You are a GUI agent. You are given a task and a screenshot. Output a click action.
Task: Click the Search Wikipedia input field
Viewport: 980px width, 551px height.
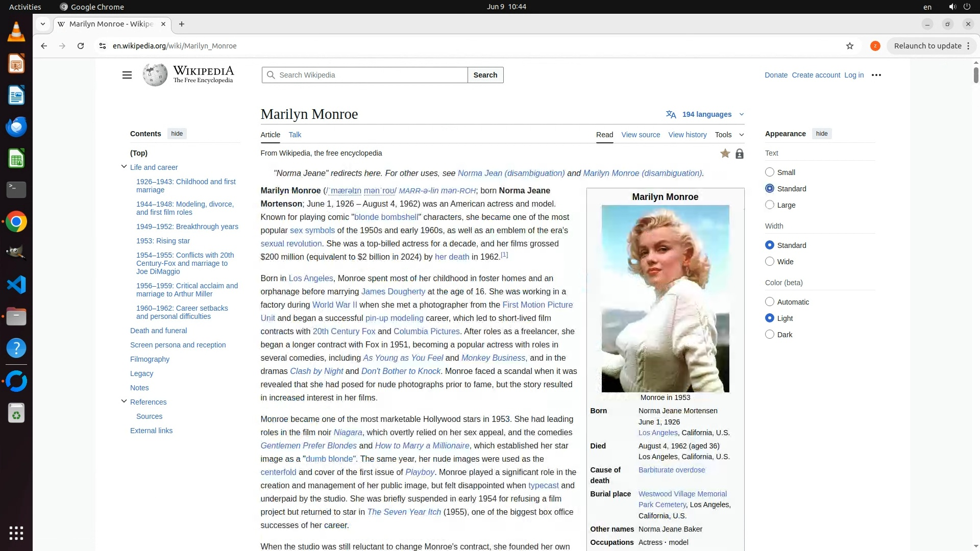[370, 75]
